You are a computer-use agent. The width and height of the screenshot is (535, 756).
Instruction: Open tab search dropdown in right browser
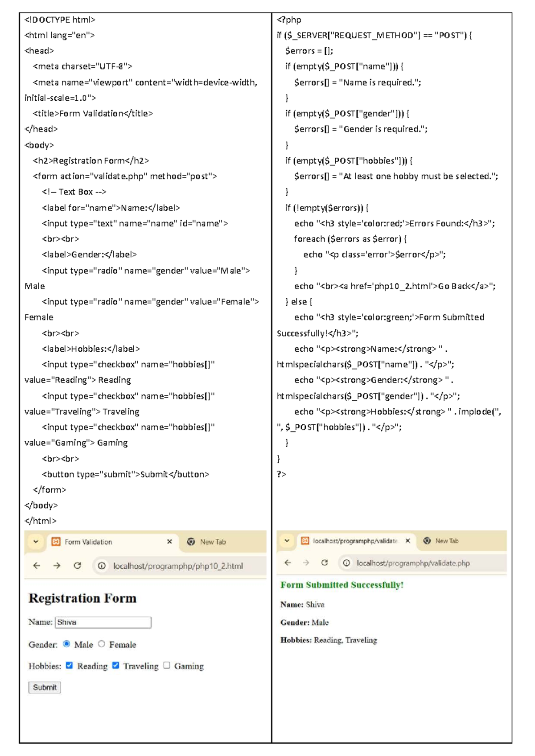tap(287, 541)
